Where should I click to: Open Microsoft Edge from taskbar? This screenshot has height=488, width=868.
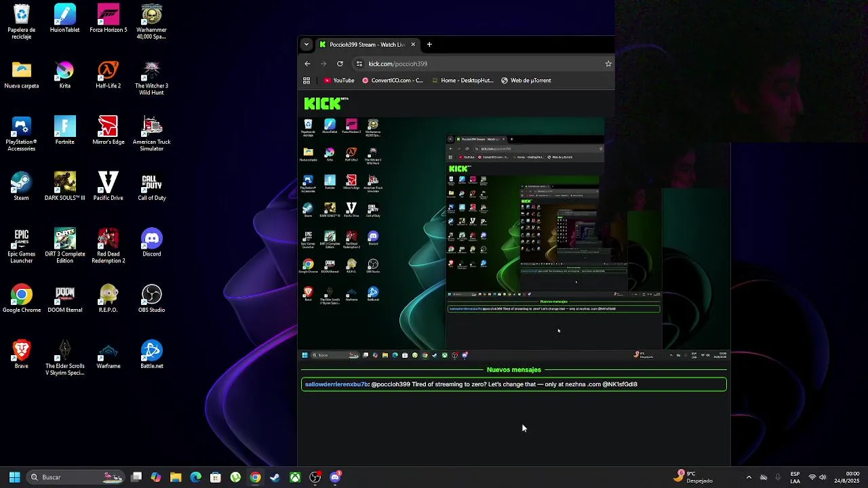click(x=195, y=477)
